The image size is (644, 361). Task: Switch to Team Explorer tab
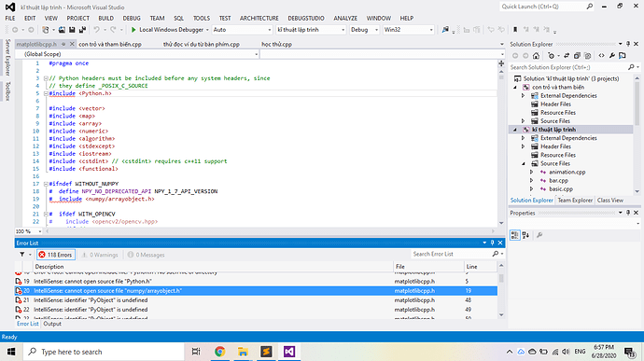click(575, 201)
